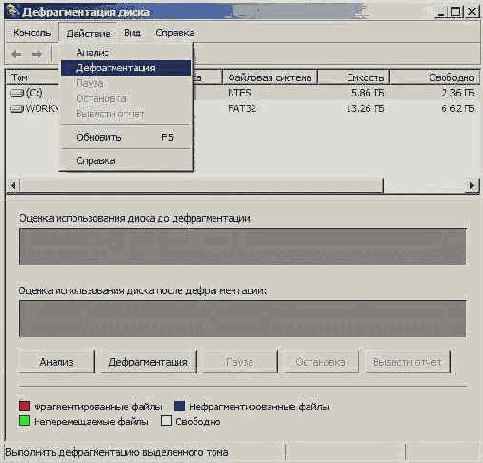Select Обновить F5 menu entry
483x463 pixels.
pyautogui.click(x=126, y=137)
